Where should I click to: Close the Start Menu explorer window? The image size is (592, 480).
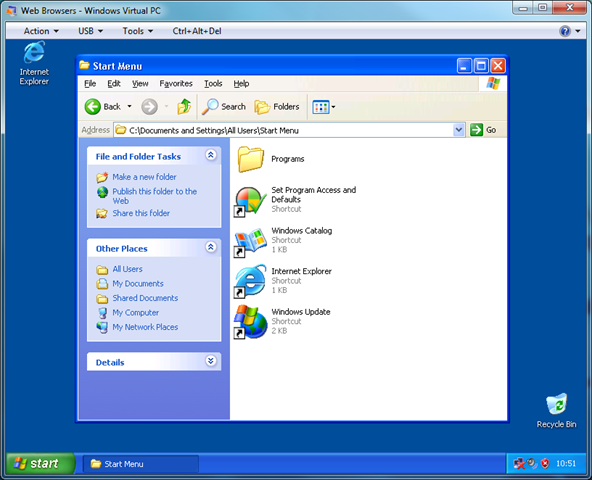pos(498,66)
